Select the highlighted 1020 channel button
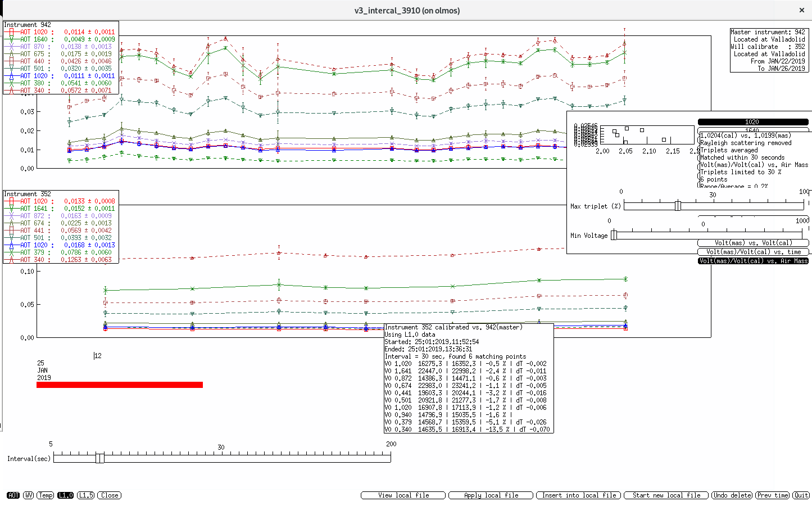This screenshot has width=812, height=506. [752, 122]
